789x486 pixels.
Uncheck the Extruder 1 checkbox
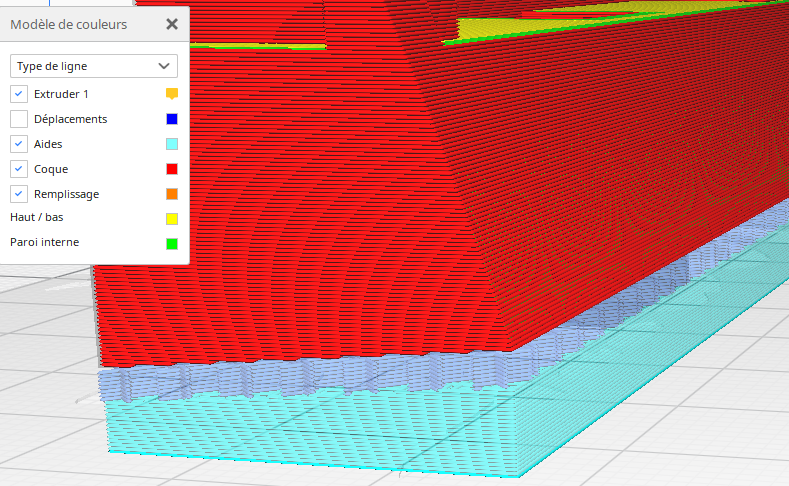(19, 94)
